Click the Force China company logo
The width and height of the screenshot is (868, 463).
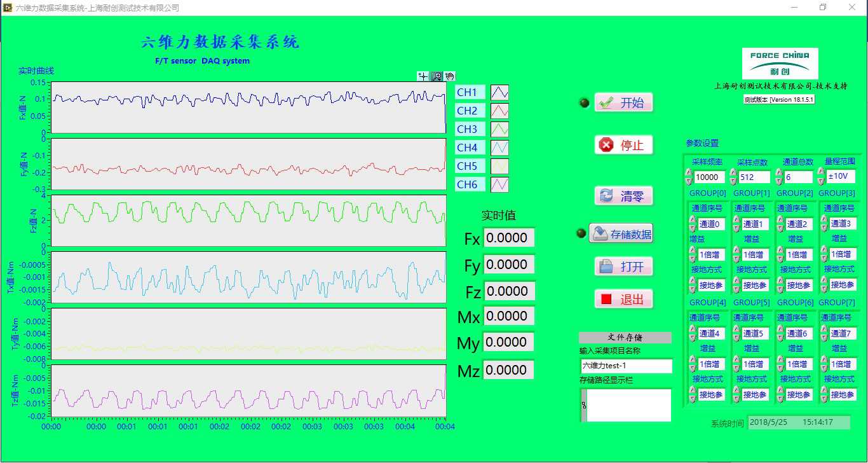tap(780, 64)
